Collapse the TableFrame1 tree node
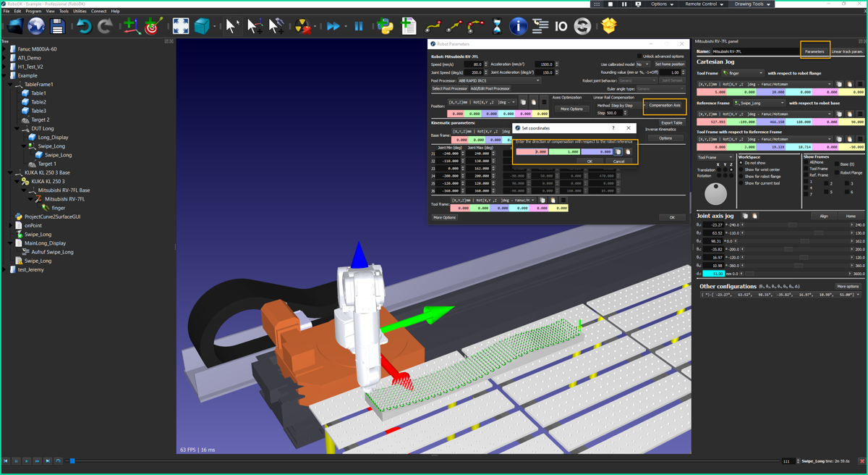This screenshot has width=868, height=475. click(10, 85)
